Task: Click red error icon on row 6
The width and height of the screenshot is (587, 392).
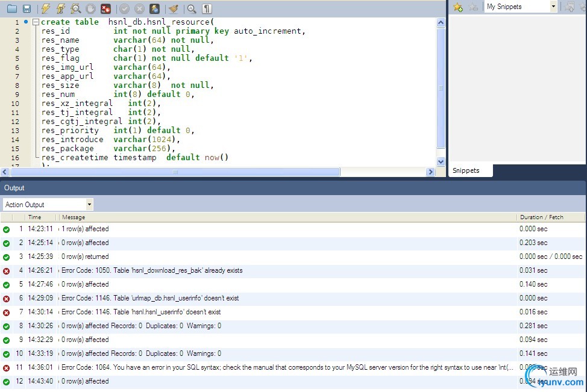Action: coord(7,299)
